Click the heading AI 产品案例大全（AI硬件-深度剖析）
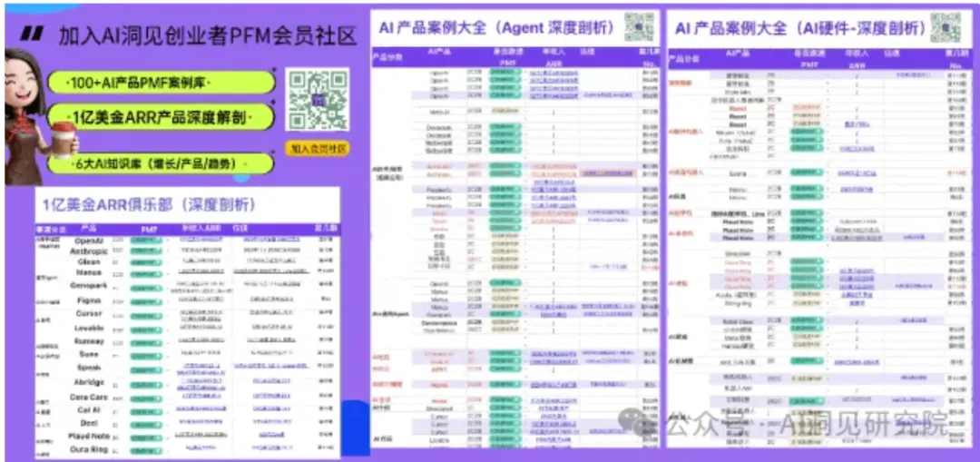 click(800, 27)
